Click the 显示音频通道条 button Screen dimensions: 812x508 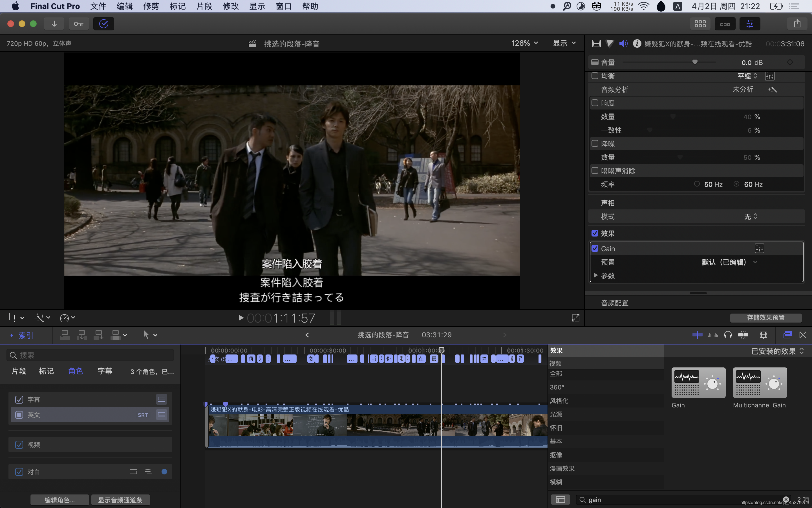pyautogui.click(x=120, y=500)
